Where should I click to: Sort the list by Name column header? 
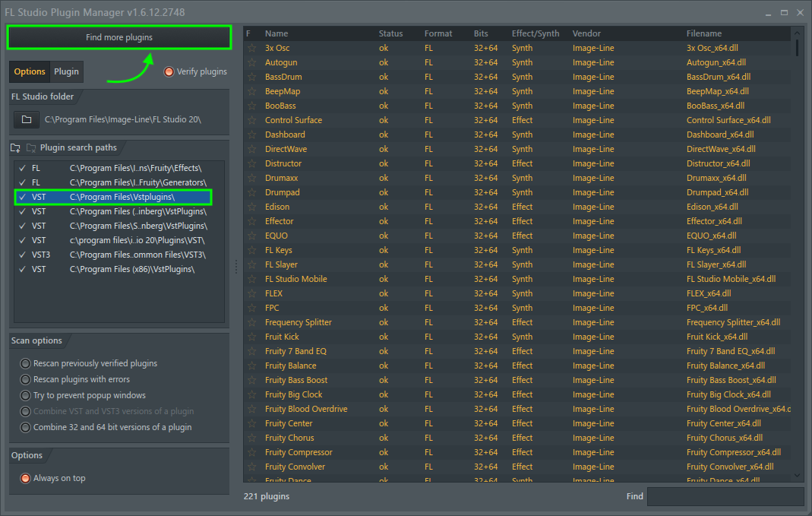276,33
